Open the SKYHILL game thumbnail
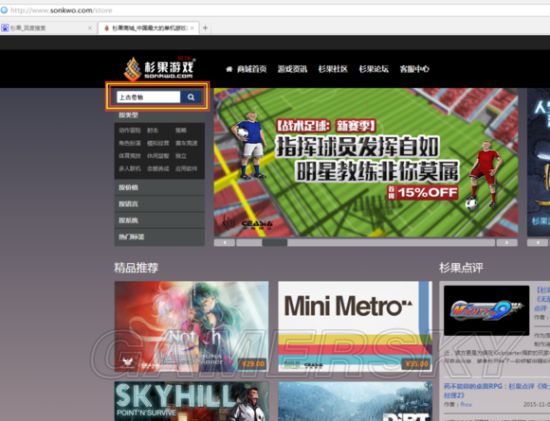The image size is (550, 421). (x=192, y=401)
